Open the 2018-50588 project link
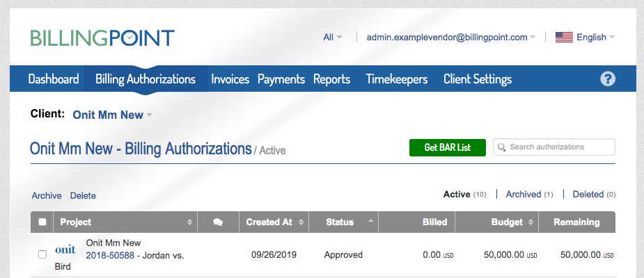The width and height of the screenshot is (644, 278). click(110, 256)
